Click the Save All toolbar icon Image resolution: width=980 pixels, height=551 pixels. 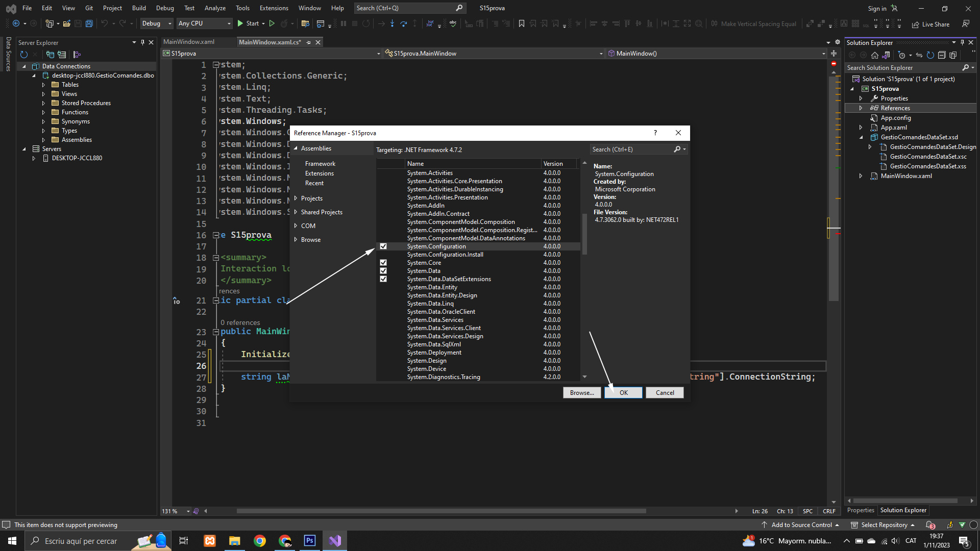pyautogui.click(x=89, y=23)
